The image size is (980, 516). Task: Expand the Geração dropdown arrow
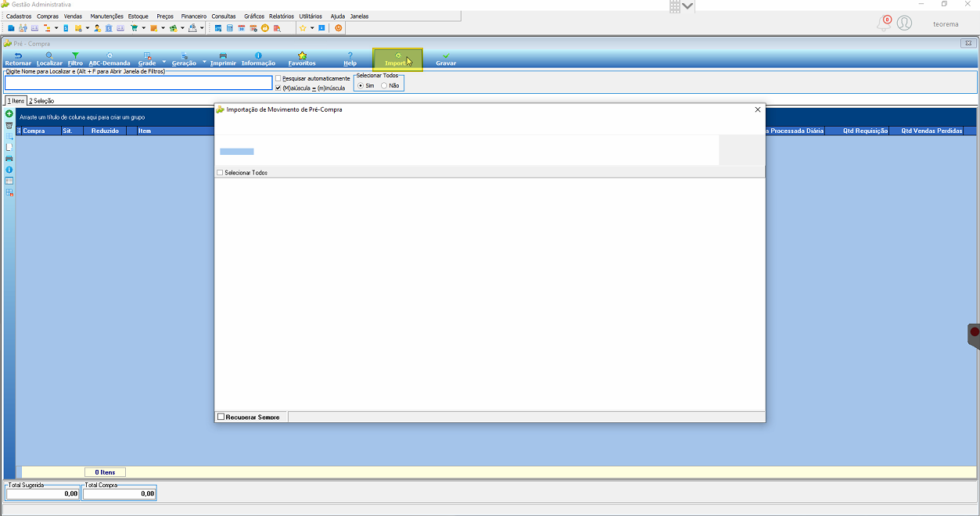click(205, 62)
